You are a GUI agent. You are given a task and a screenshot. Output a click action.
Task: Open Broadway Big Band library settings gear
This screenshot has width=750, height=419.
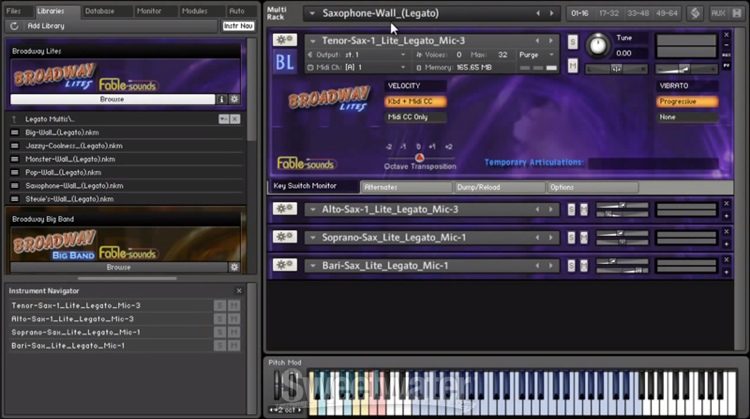235,267
